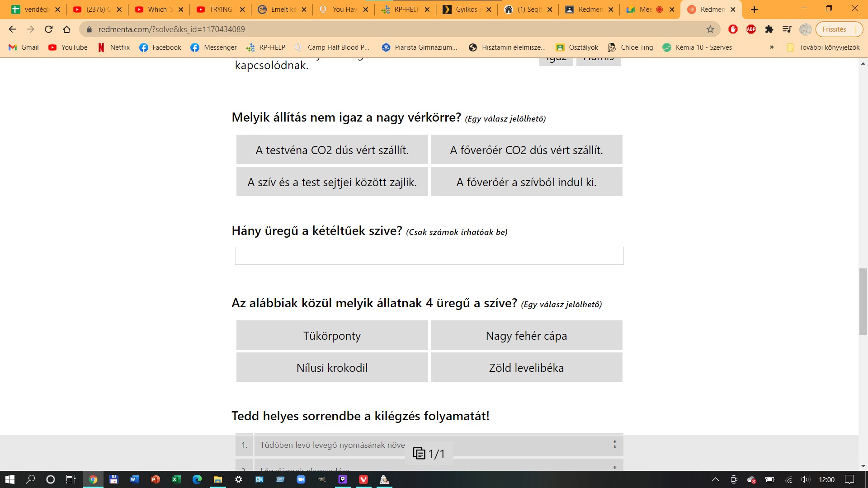Click the bookmark star icon in address bar
Screen dimensions: 868x488
tap(710, 29)
